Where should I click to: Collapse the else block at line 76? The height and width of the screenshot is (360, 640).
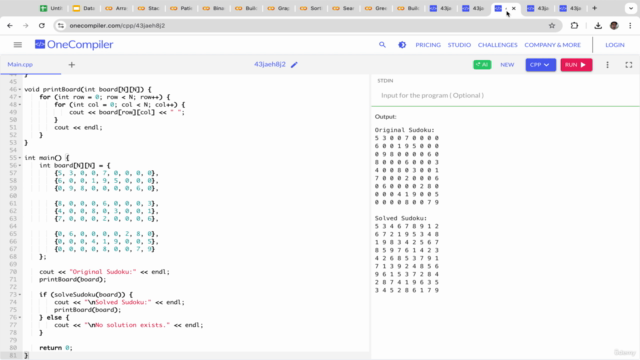pos(20,318)
